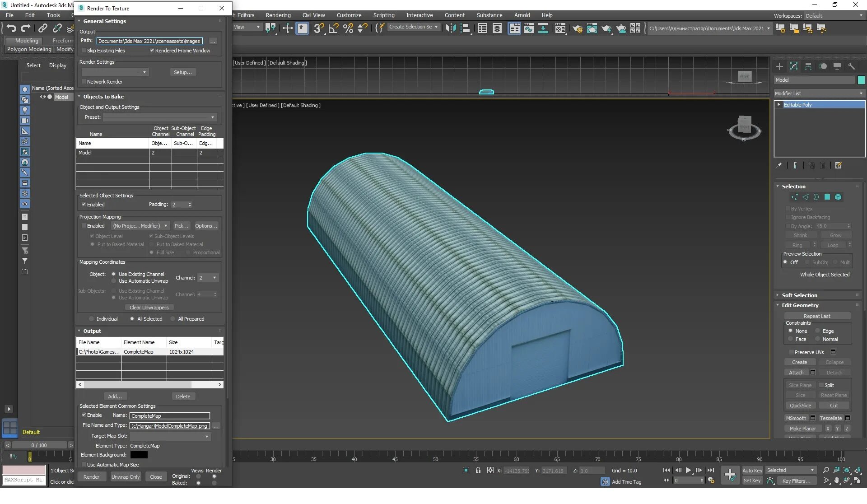Click the Element Background black color swatch
Image resolution: width=867 pixels, height=504 pixels.
click(139, 455)
